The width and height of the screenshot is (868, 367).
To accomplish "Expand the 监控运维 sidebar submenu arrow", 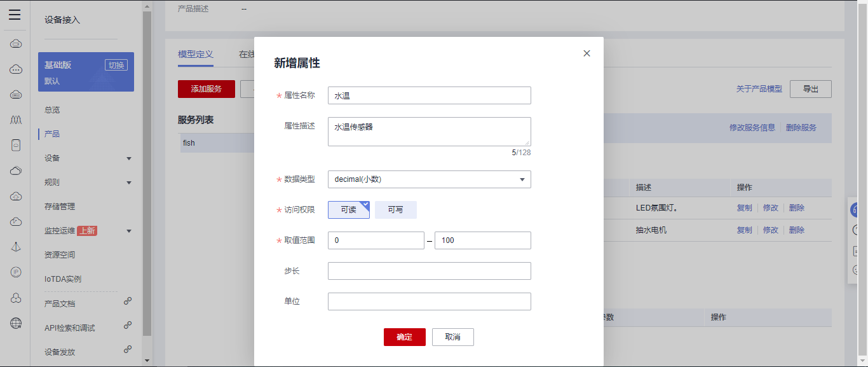I will point(129,231).
